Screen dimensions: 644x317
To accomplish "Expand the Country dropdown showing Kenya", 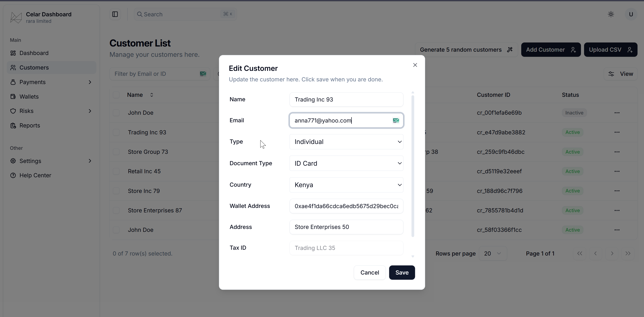I will 346,185.
